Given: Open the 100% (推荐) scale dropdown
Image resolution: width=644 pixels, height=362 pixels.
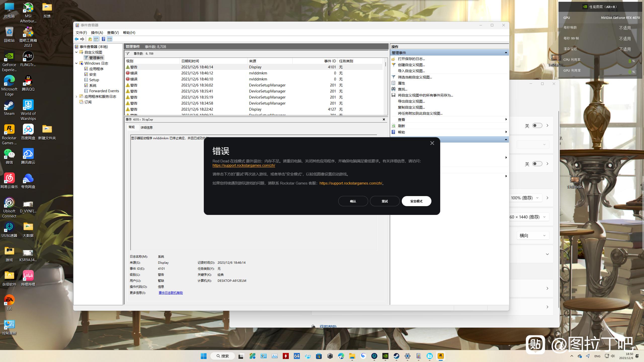Looking at the screenshot, I should coord(525,198).
